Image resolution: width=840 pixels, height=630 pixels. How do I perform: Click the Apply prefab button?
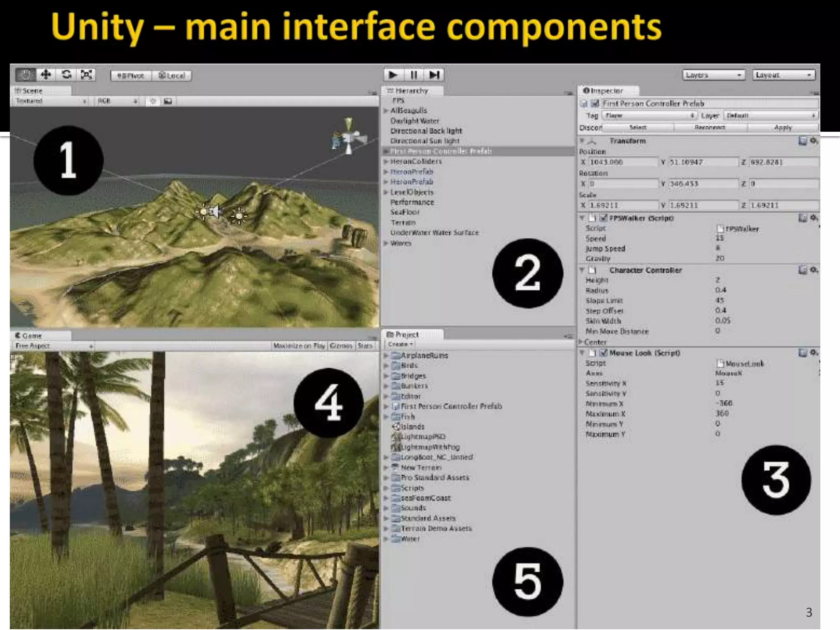pyautogui.click(x=783, y=128)
